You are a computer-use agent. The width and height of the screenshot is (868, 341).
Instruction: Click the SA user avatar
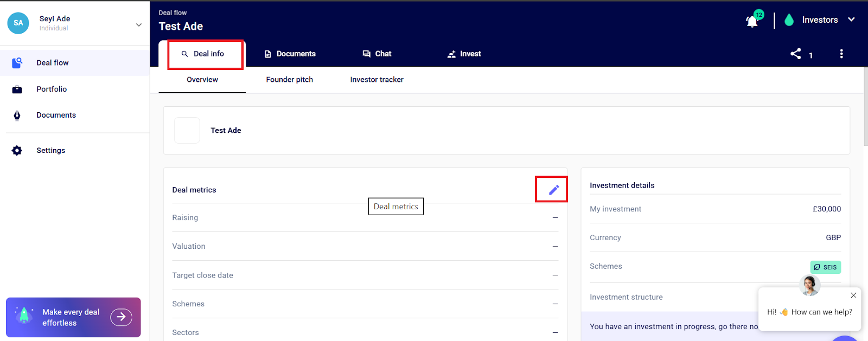pyautogui.click(x=18, y=23)
